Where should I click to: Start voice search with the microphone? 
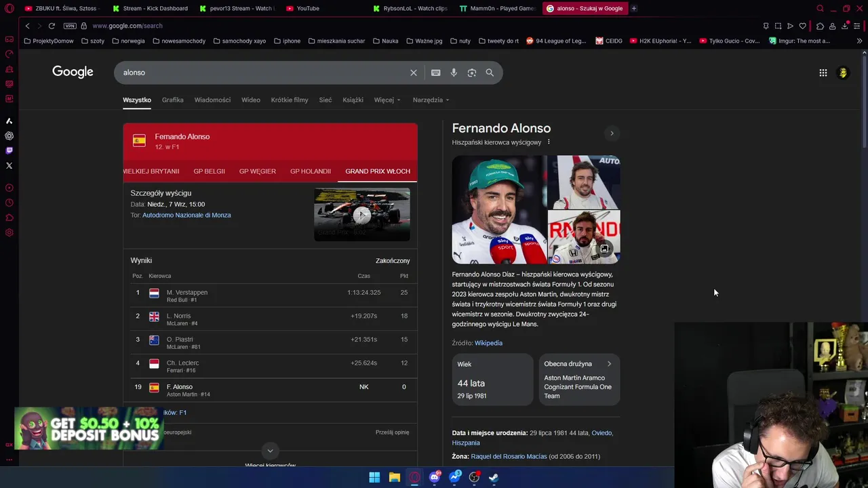pos(454,73)
